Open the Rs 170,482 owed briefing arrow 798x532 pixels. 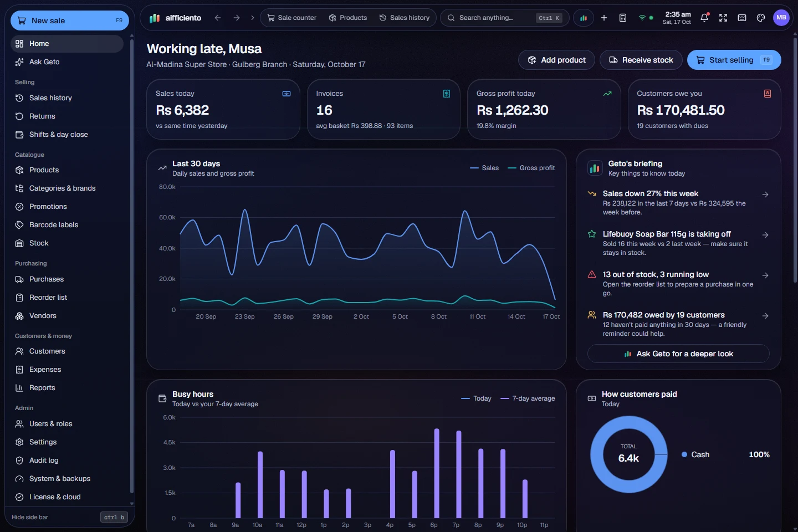[x=765, y=316]
